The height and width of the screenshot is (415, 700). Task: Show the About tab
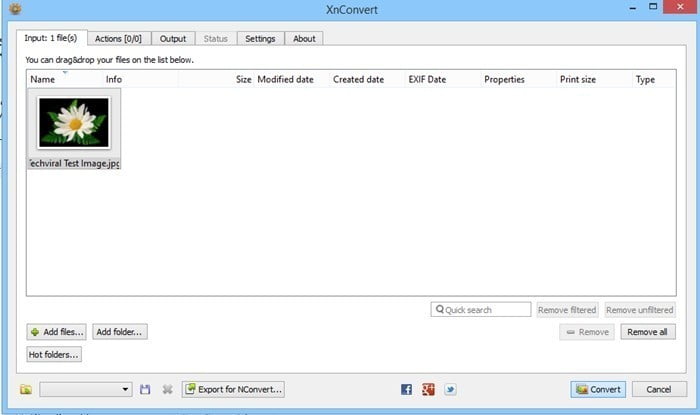(304, 39)
